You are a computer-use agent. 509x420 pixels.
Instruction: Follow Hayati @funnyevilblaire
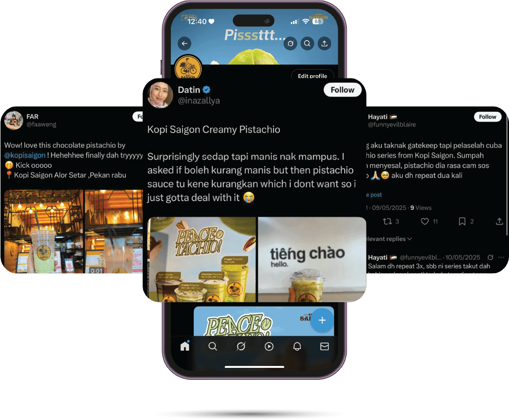pos(487,117)
